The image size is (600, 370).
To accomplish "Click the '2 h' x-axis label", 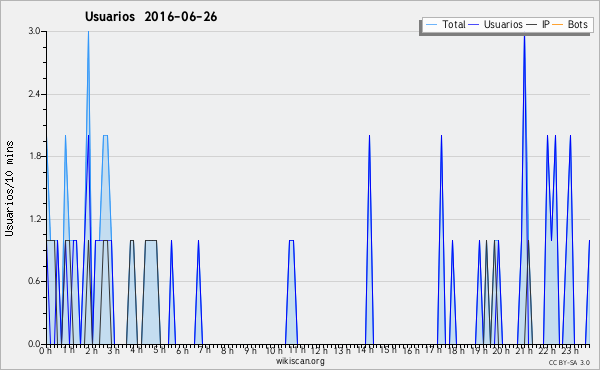I will 91,350.
